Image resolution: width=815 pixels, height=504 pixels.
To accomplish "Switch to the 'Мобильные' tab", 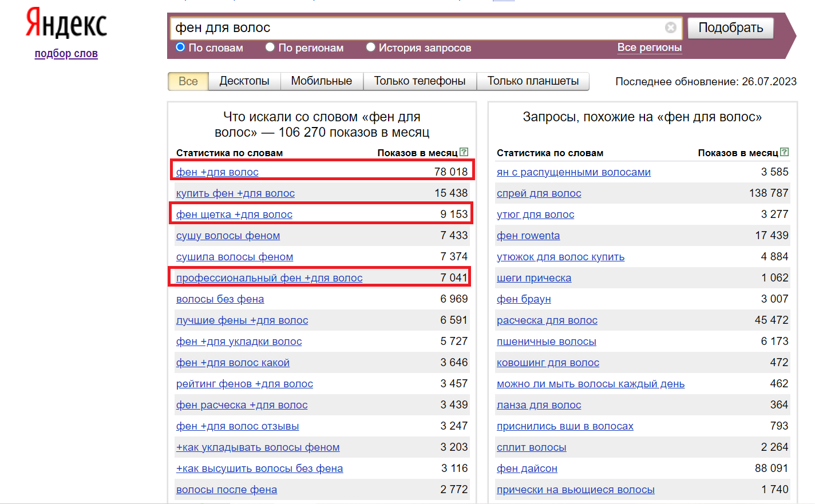I will pos(322,81).
